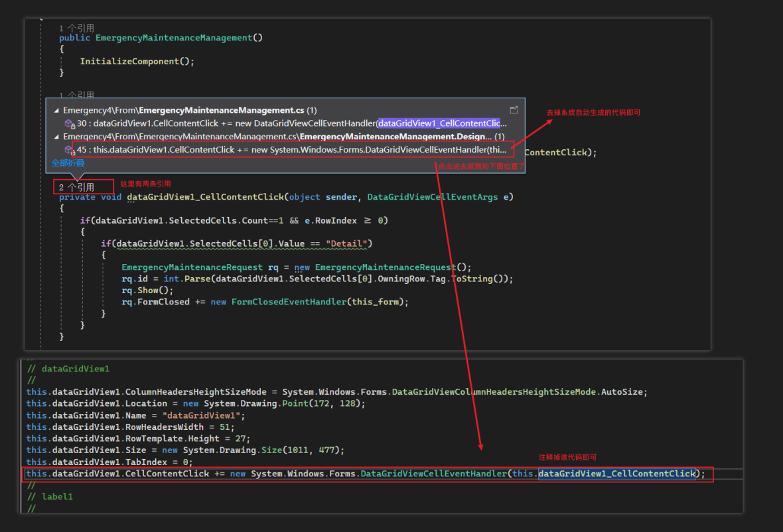
Task: Click the 'ColumnHeadersHeightSizeMode' assignment line
Action: tap(336, 392)
